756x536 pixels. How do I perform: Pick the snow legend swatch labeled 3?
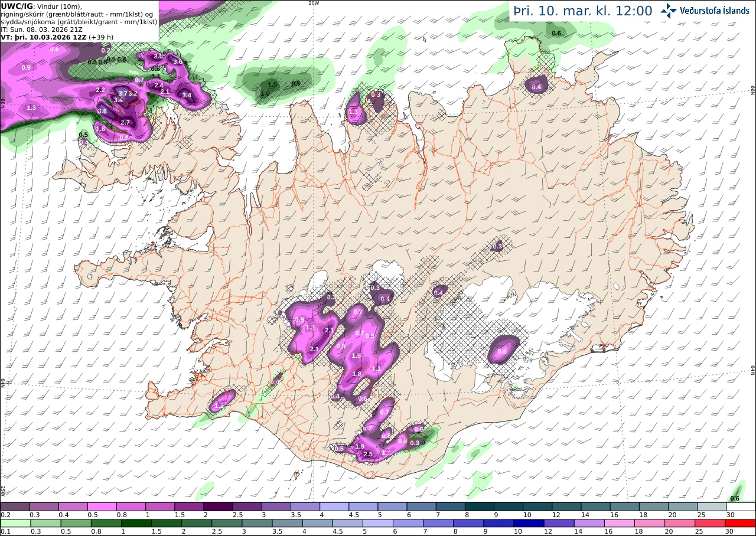point(276,506)
